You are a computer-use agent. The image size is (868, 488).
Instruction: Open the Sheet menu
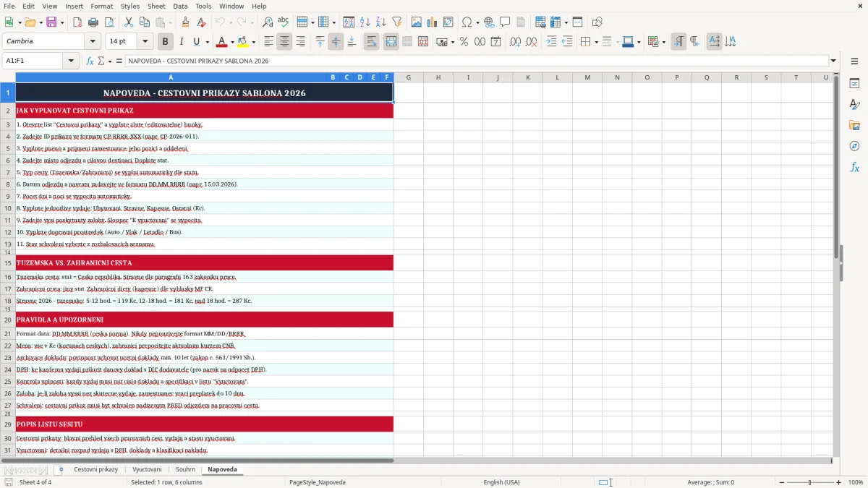pyautogui.click(x=156, y=6)
